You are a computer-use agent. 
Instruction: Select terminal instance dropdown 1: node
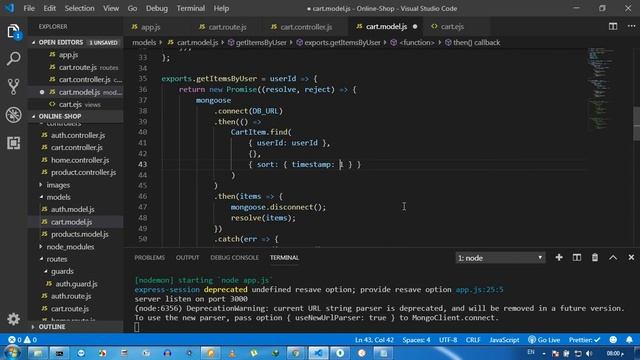coord(500,258)
